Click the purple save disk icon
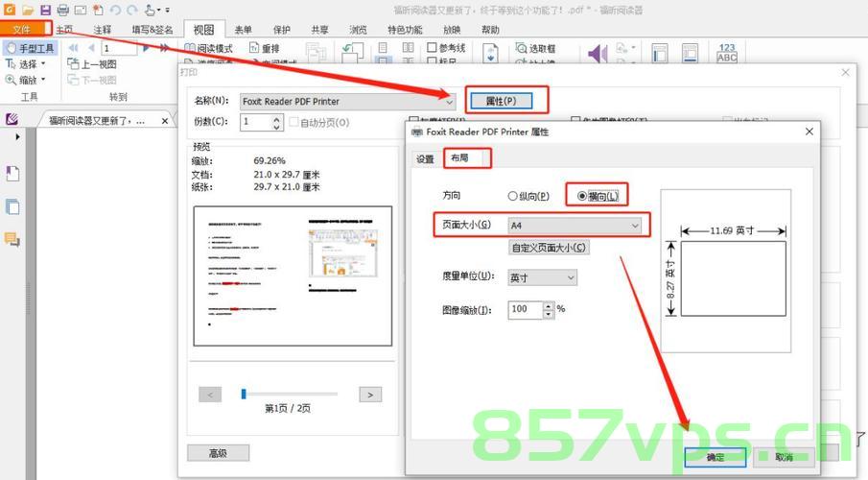Image resolution: width=868 pixels, height=480 pixels. coord(45,10)
